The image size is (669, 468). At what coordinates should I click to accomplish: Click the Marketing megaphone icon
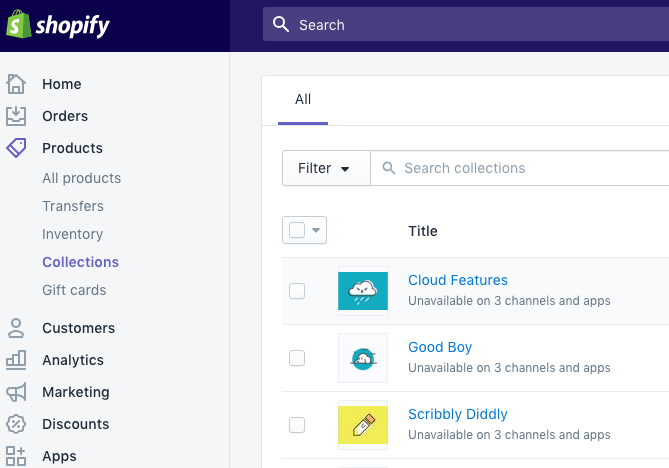[16, 392]
